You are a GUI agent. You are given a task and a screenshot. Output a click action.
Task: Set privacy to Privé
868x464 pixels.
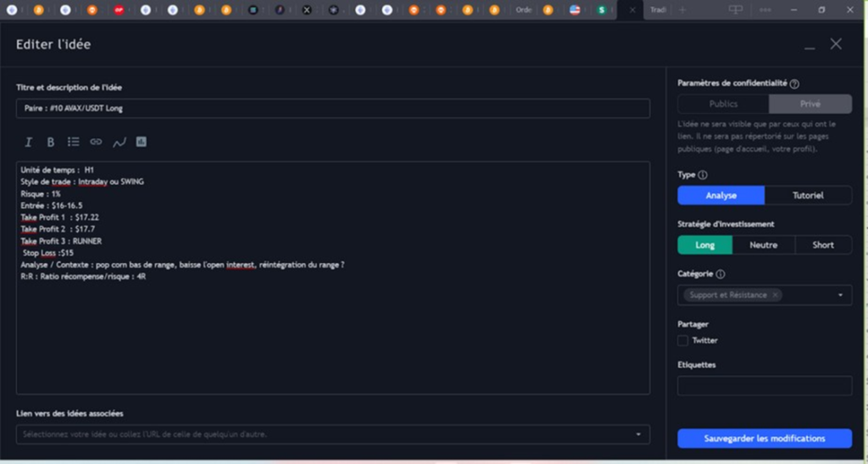tap(810, 104)
